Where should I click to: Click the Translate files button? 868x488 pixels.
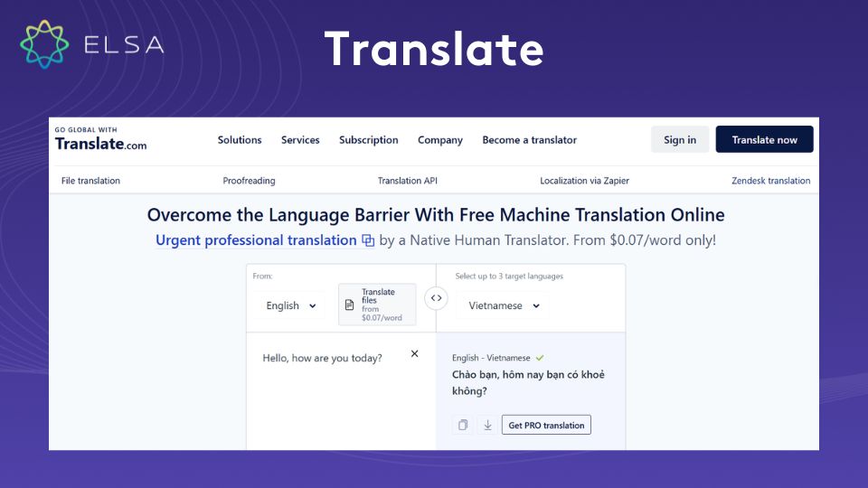pos(377,305)
